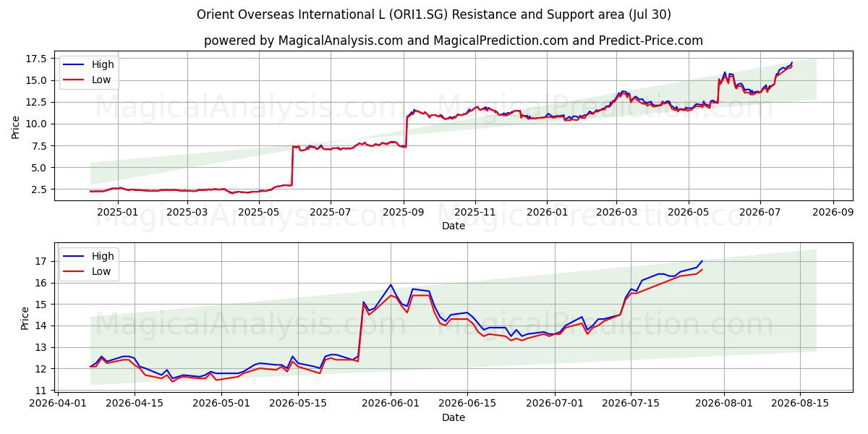Click the 2025-01 x-axis label in top chart
Image resolution: width=868 pixels, height=434 pixels.
click(x=117, y=213)
